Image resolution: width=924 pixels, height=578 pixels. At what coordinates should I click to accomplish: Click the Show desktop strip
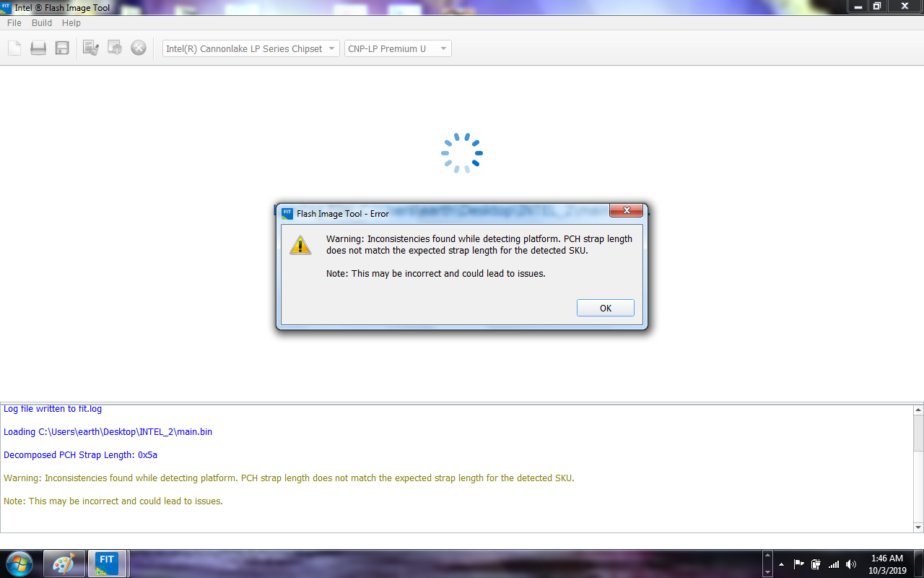(x=918, y=564)
